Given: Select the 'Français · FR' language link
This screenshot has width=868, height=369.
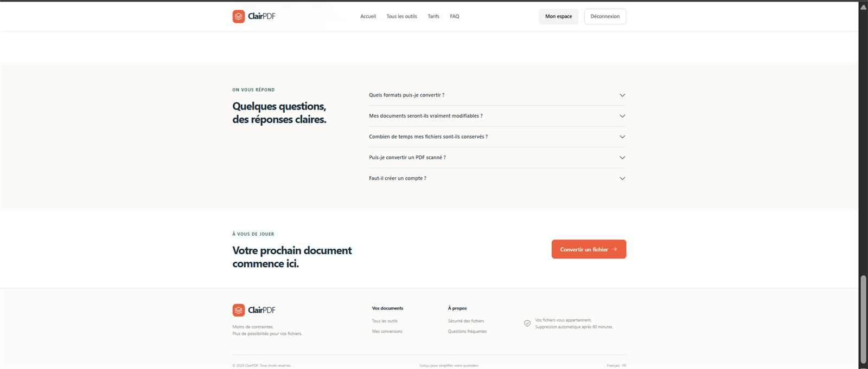Looking at the screenshot, I should (x=616, y=366).
